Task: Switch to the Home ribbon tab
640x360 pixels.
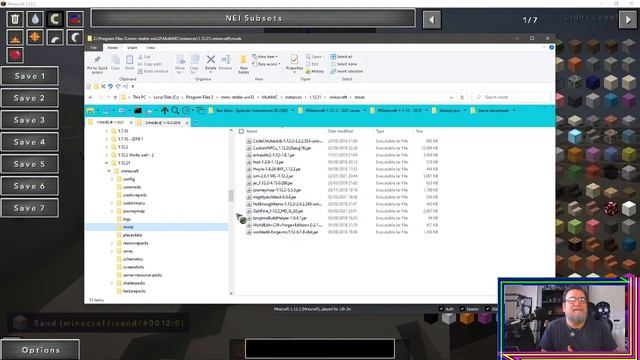Action: (113, 48)
